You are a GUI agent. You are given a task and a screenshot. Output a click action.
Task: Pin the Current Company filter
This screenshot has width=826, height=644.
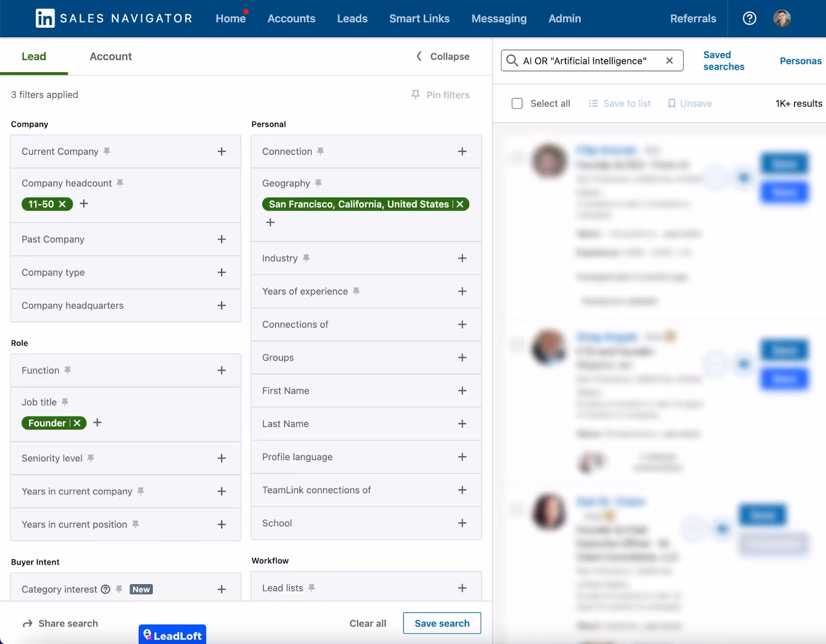point(107,151)
